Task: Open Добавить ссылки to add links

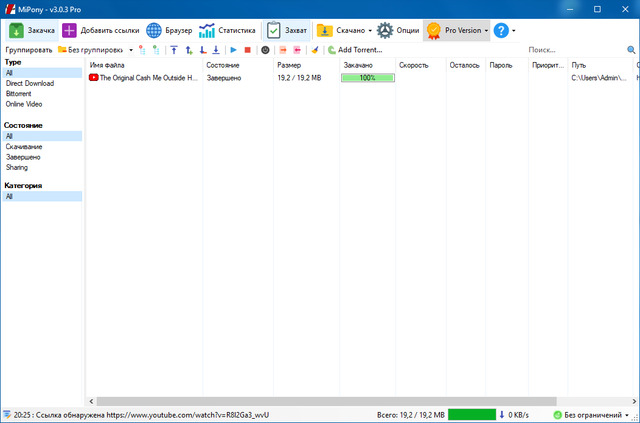Action: click(x=101, y=30)
